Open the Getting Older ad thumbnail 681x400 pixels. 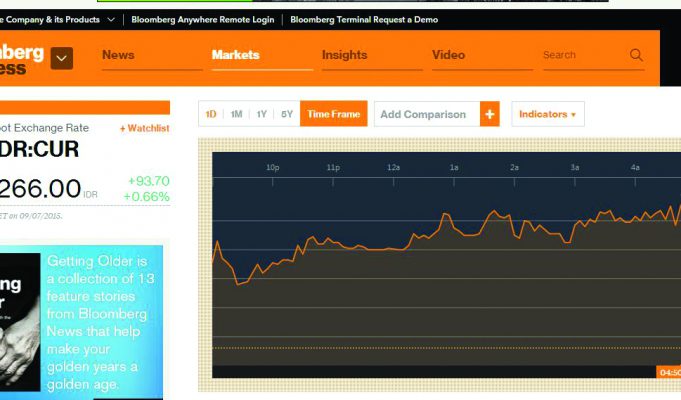tap(20, 322)
